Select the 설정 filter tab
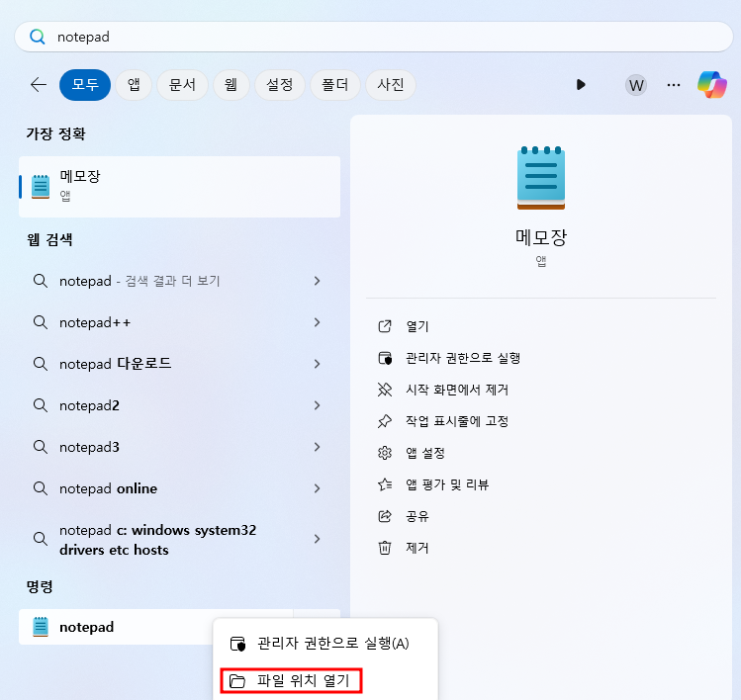This screenshot has width=741, height=700. coord(279,85)
